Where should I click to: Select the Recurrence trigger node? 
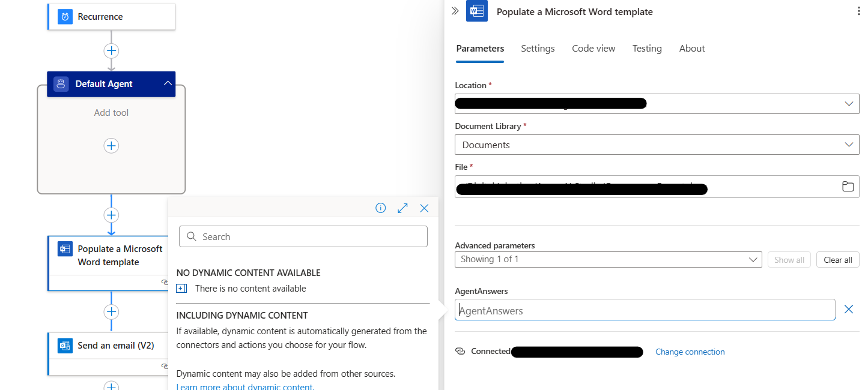pos(111,17)
